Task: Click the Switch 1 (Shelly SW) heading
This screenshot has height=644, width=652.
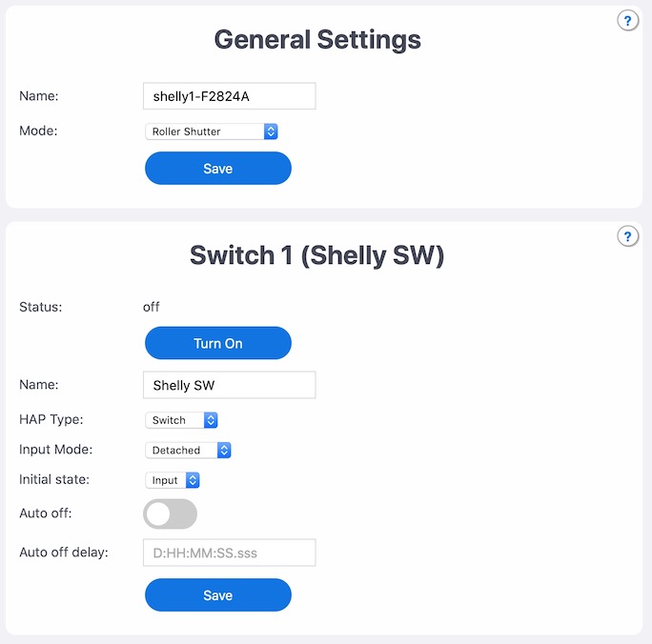Action: pos(316,255)
